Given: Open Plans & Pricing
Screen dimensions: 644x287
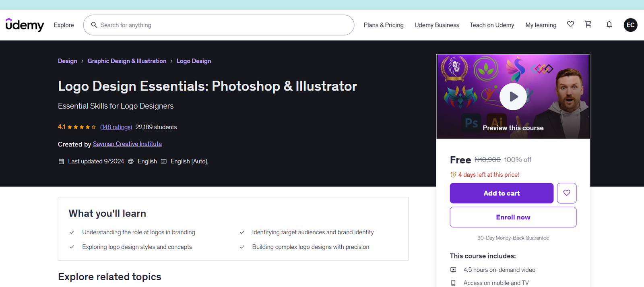Looking at the screenshot, I should coord(383,25).
